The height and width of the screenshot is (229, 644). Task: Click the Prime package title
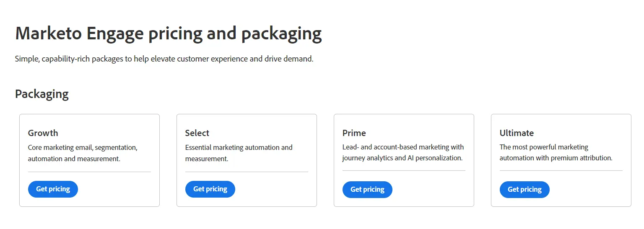point(354,133)
